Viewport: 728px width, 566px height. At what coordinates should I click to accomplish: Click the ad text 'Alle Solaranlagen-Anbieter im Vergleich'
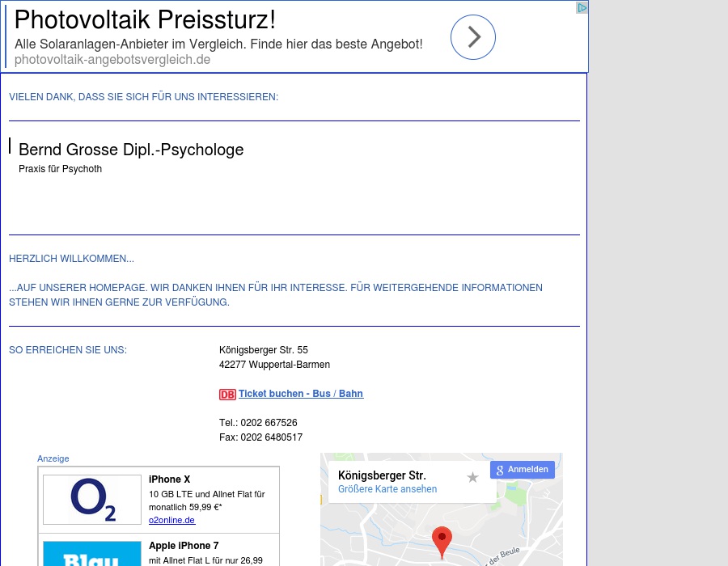click(x=218, y=44)
